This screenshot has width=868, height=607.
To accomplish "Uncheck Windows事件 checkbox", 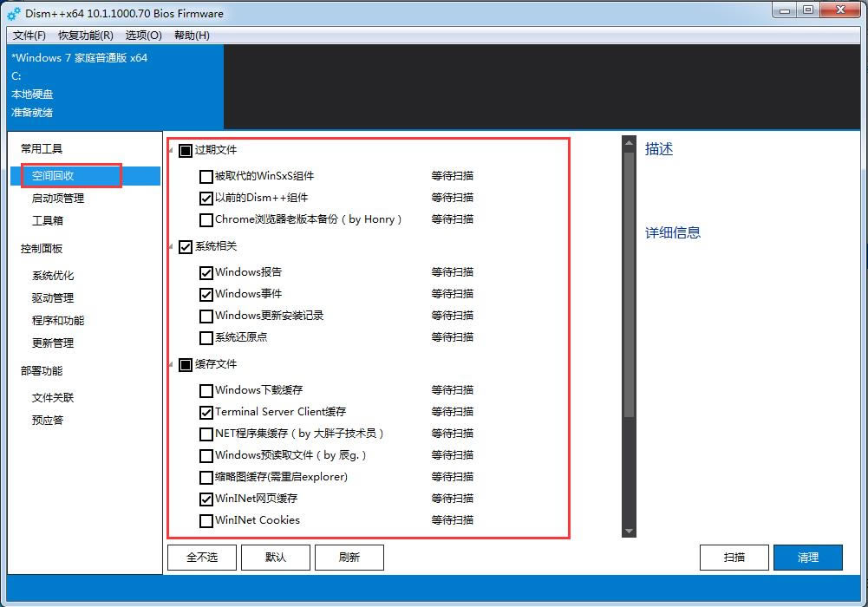I will click(x=206, y=294).
